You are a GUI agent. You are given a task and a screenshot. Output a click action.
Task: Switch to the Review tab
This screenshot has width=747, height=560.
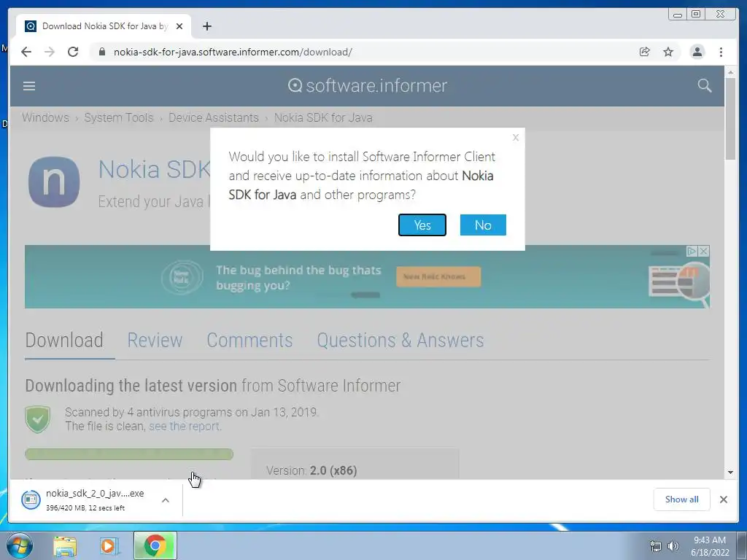coord(155,341)
